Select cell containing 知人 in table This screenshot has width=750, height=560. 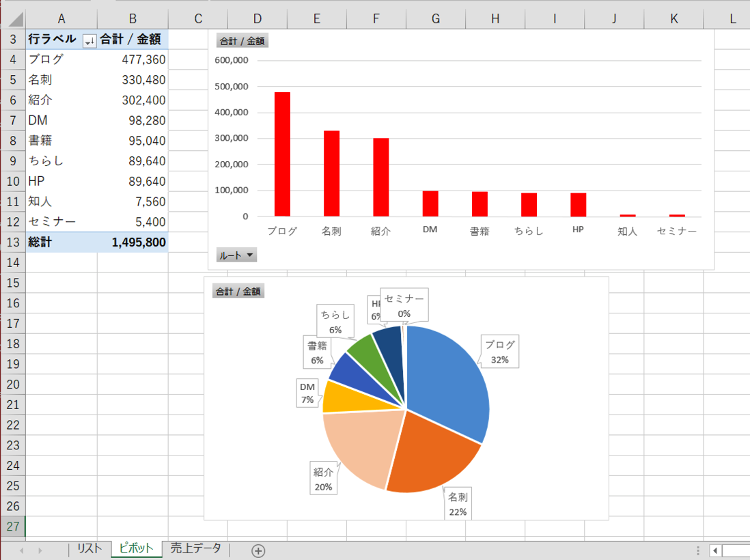coord(61,202)
